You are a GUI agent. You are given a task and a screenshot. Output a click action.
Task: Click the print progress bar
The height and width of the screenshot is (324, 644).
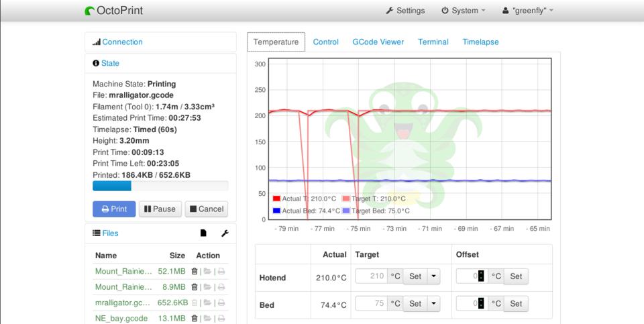(160, 186)
